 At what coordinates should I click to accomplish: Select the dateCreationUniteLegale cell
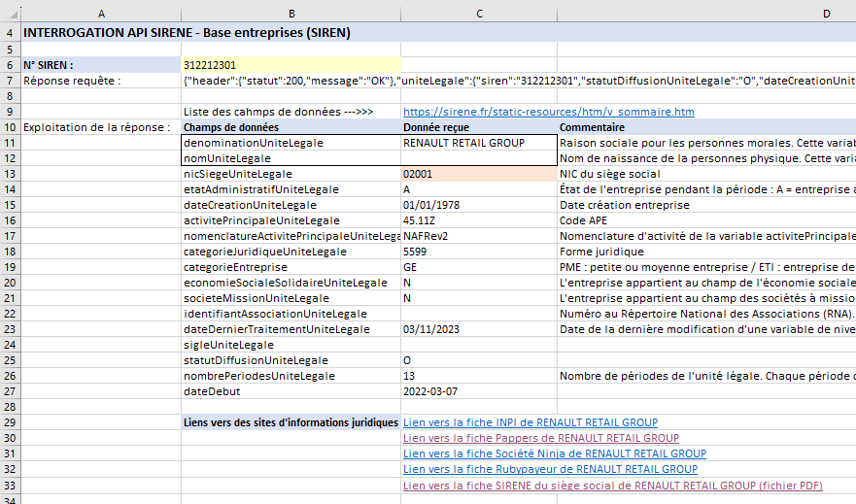click(291, 205)
